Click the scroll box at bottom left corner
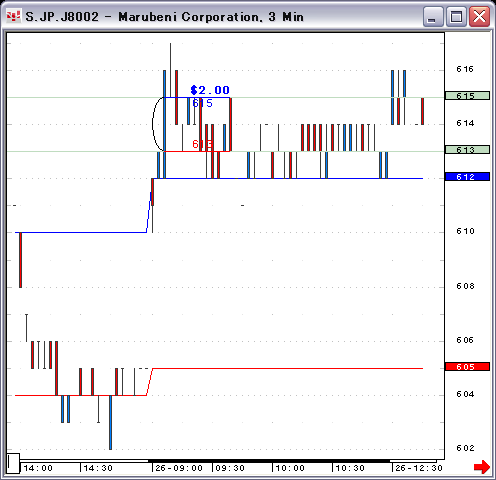Image resolution: width=496 pixels, height=480 pixels. coord(13,463)
